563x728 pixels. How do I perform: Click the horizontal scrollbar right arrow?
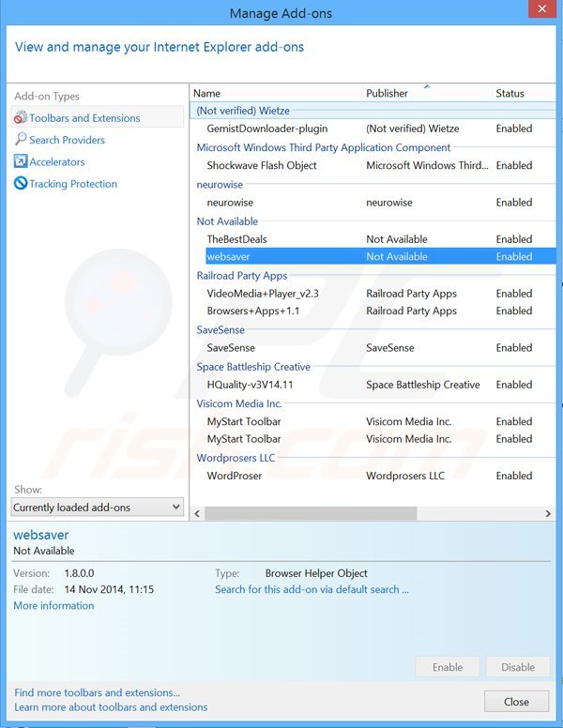click(548, 513)
